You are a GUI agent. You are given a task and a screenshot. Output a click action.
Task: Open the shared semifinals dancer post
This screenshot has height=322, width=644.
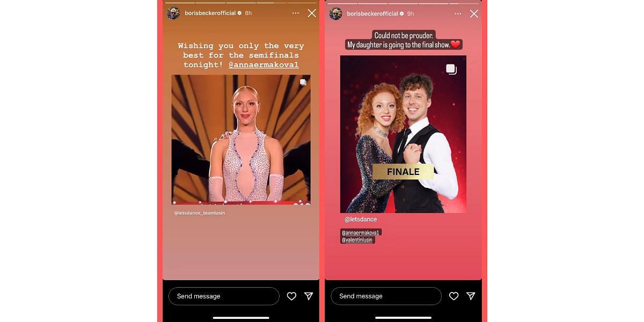(x=241, y=140)
